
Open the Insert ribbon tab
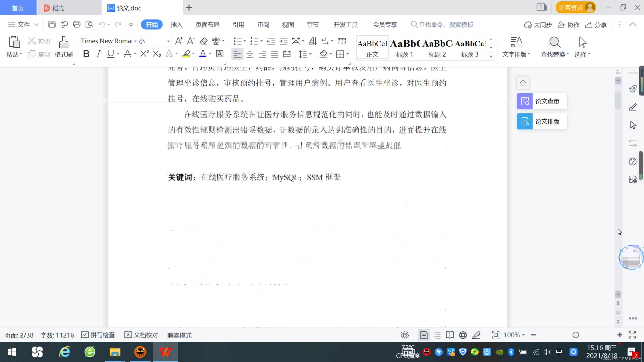(x=176, y=25)
